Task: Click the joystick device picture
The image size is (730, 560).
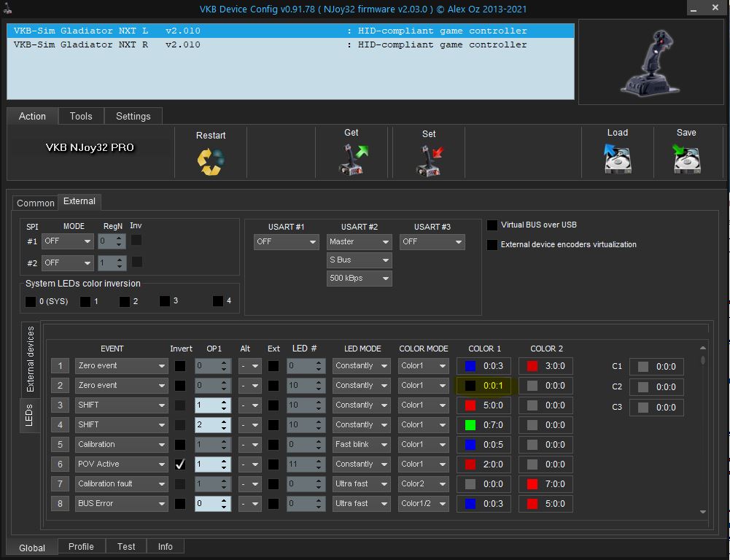Action: [x=651, y=63]
